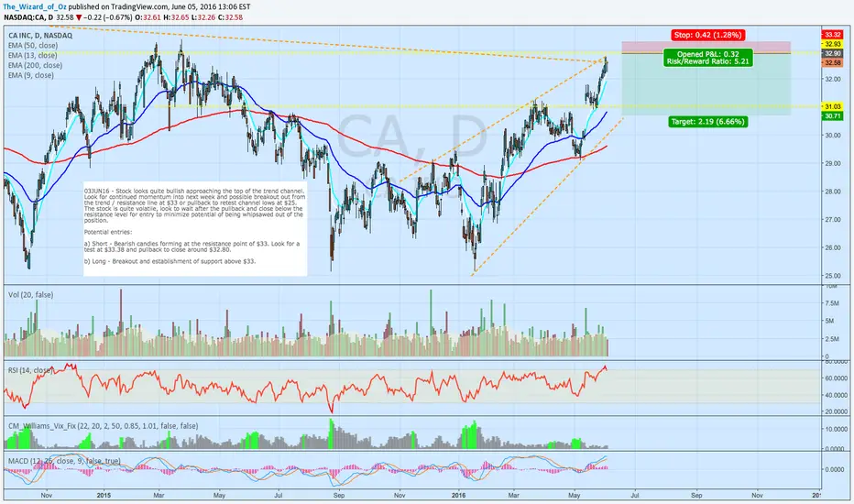Click the NASDAQ:CA, D symbol header
Viewport: 854px width, 504px height.
pos(28,17)
